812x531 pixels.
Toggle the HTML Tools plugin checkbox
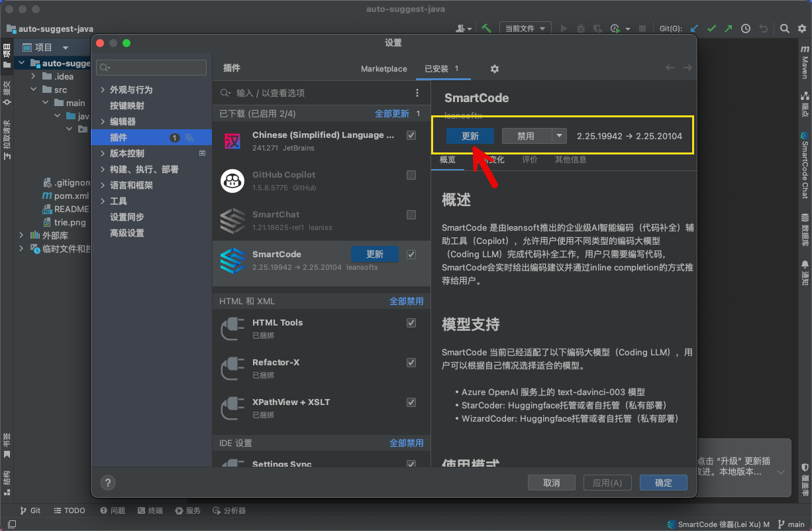411,323
